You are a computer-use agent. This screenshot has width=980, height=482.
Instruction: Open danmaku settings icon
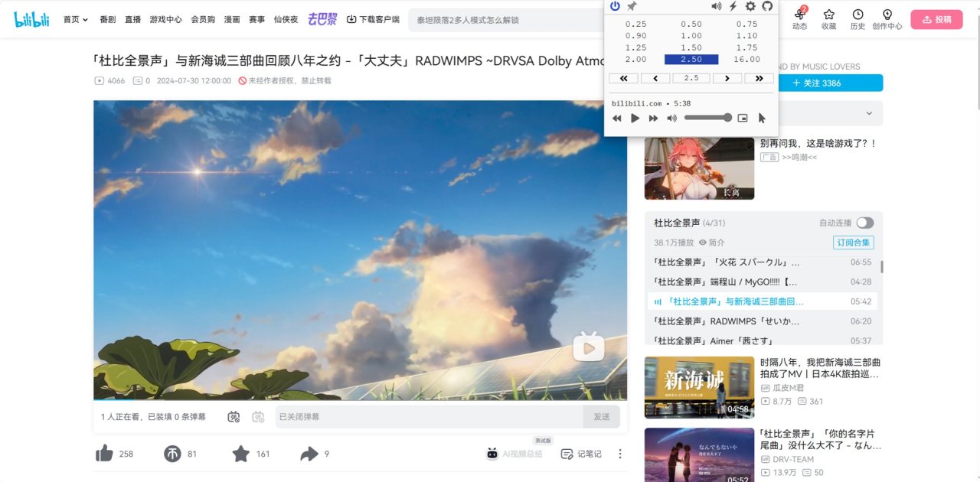click(258, 417)
